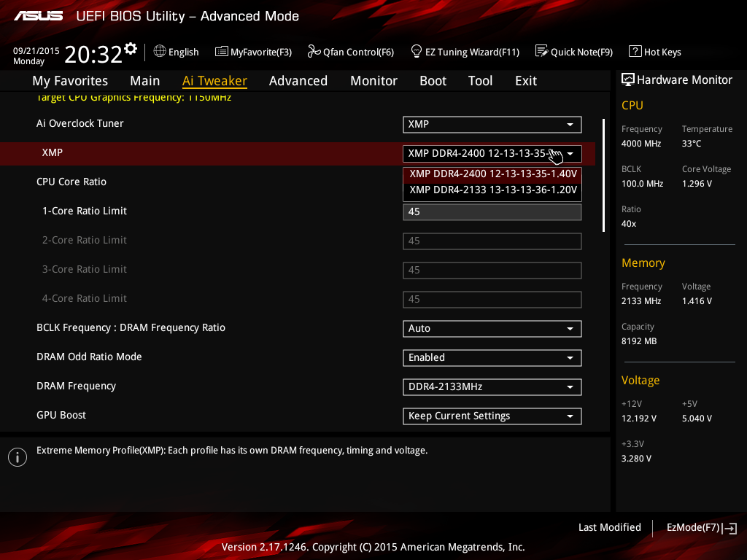Go to the Exit tab
Viewport: 747px width, 560px height.
pos(526,81)
